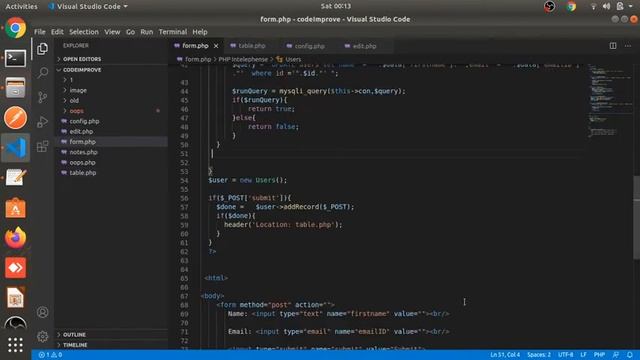Open oops.php in the explorer

tap(82, 162)
